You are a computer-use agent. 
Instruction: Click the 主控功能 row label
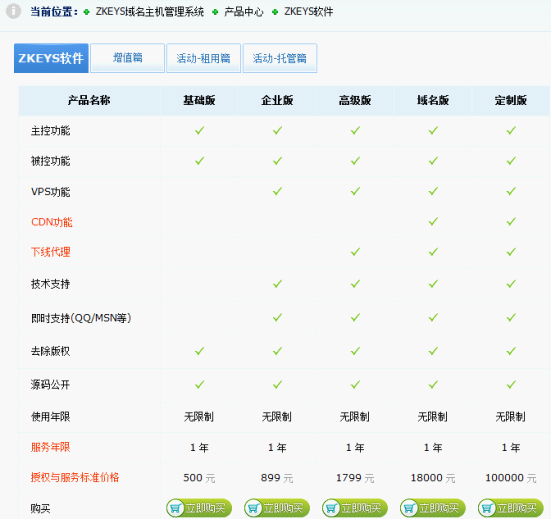tap(51, 131)
